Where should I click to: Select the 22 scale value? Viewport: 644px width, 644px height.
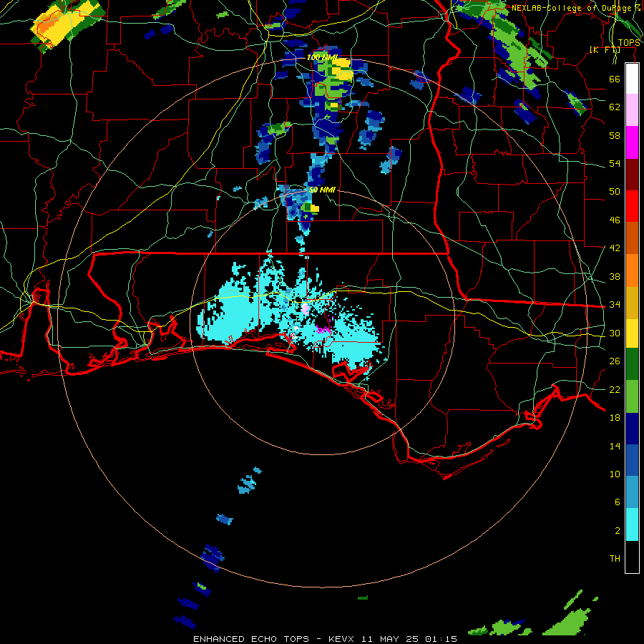click(x=615, y=389)
